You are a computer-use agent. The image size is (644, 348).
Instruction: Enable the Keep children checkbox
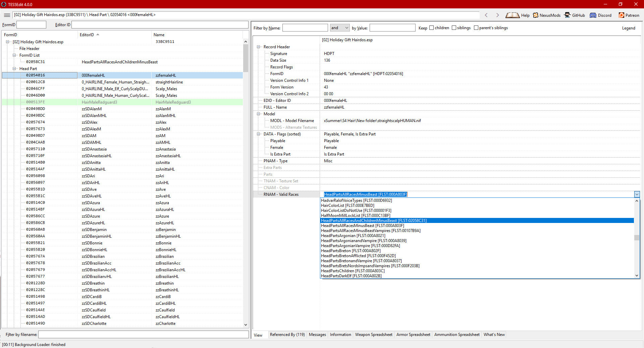(432, 28)
